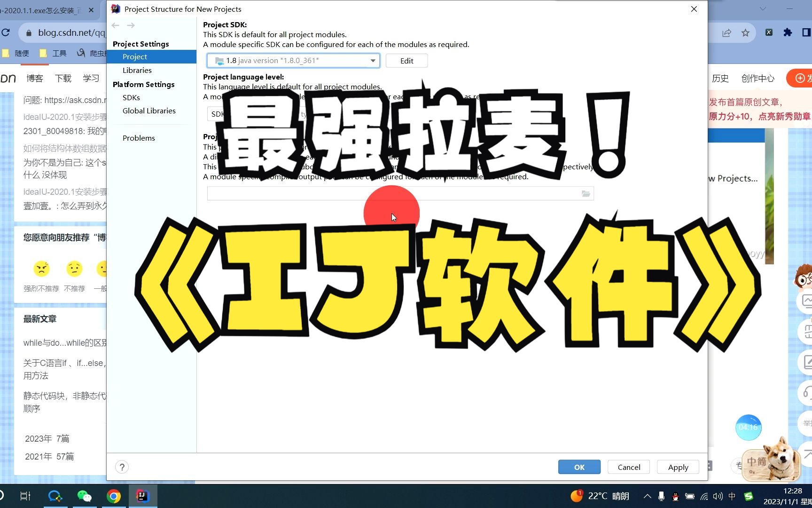Open Windows Task View on taskbar
Viewport: 812px width, 508px height.
[25, 496]
